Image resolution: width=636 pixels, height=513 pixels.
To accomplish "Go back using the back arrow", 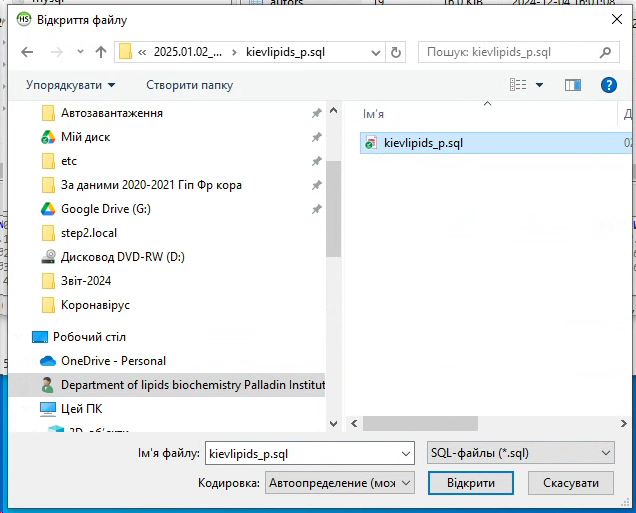I will click(27, 52).
